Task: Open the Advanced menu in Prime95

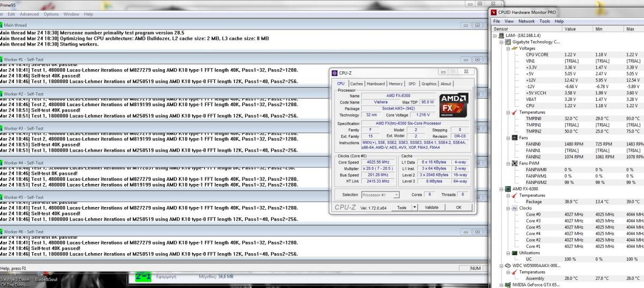Action: 30,14
